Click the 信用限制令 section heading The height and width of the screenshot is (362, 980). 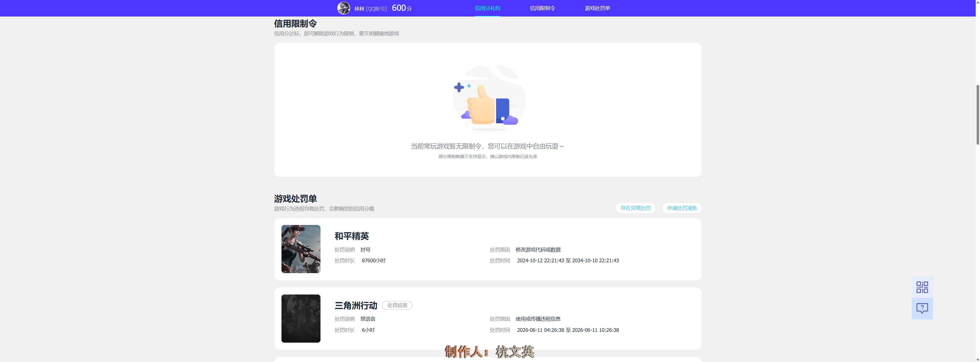295,24
